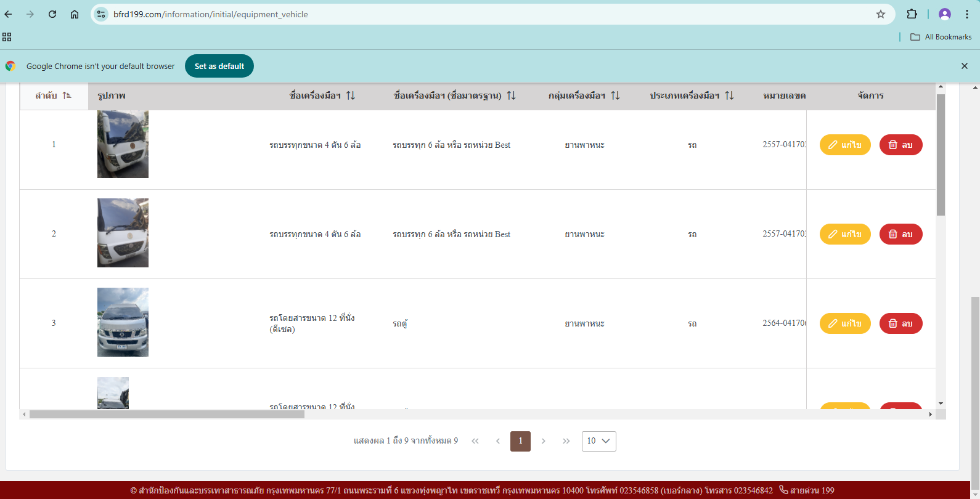Click the horizontal table scrollbar
The height and width of the screenshot is (499, 980).
click(167, 415)
